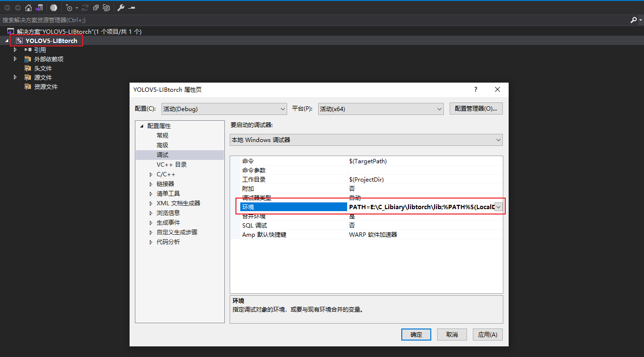Open the 环境 value dropdown arrow

[x=499, y=207]
